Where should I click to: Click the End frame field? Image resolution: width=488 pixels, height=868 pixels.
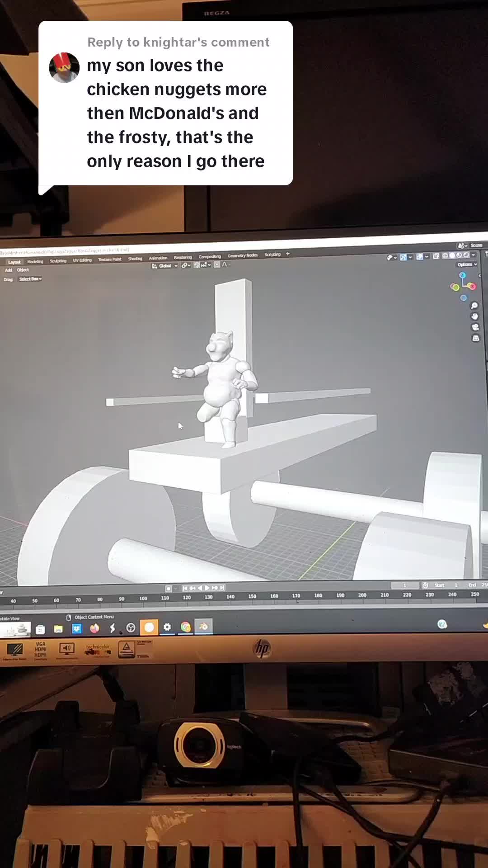(x=475, y=585)
